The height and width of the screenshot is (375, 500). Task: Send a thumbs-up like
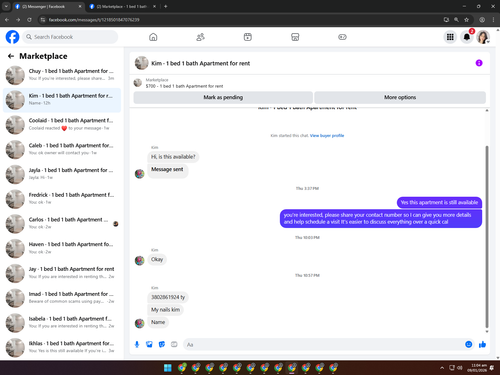point(482,344)
